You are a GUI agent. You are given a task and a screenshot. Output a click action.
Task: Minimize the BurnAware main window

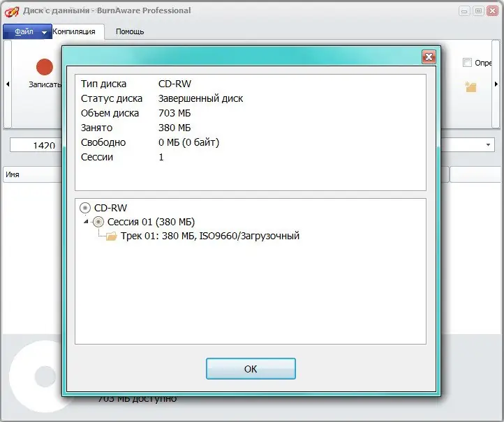click(x=464, y=11)
